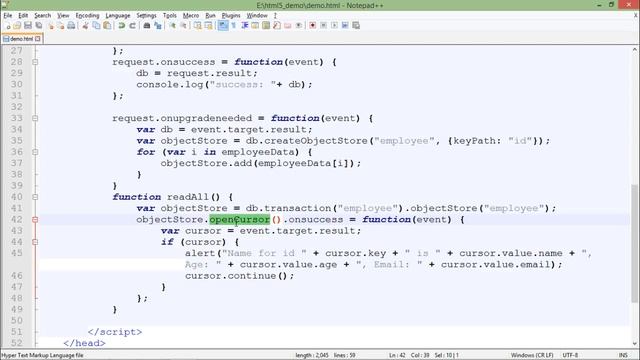Click the Paste toolbar icon

(107, 25)
